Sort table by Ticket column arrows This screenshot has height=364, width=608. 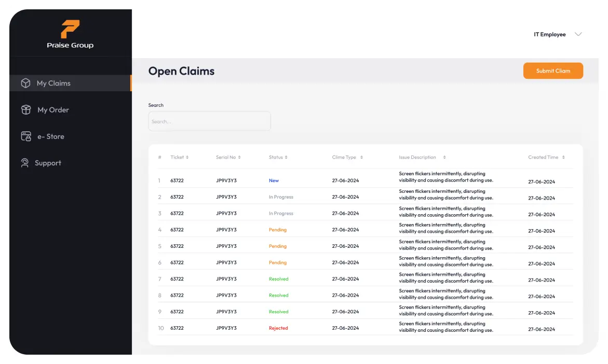(187, 157)
